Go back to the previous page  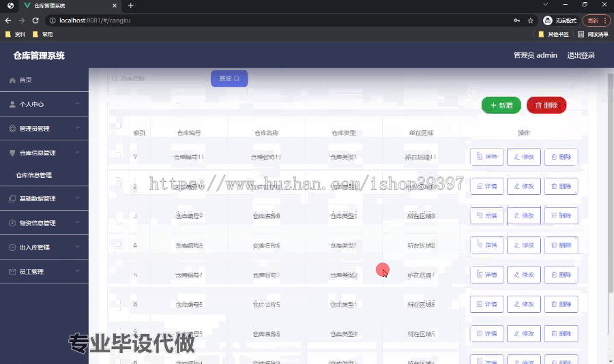tap(8, 20)
